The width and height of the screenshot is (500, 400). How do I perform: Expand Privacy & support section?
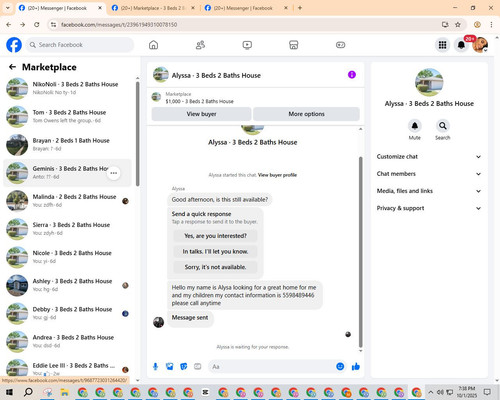pos(429,208)
